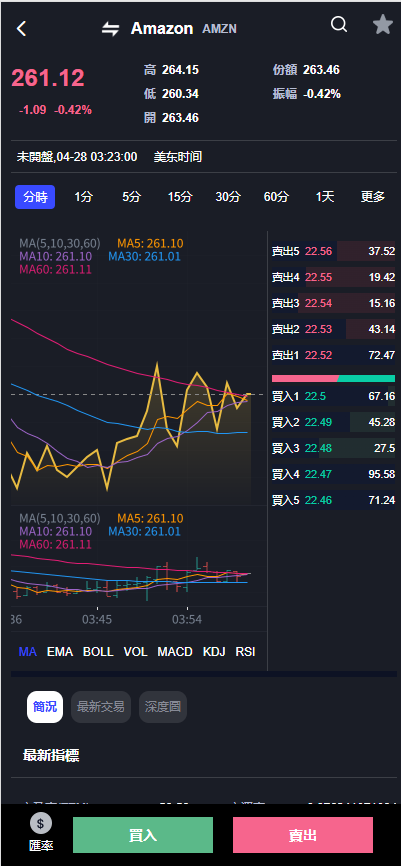Switch chart to 60分 interval
The height and width of the screenshot is (866, 401).
tap(276, 197)
